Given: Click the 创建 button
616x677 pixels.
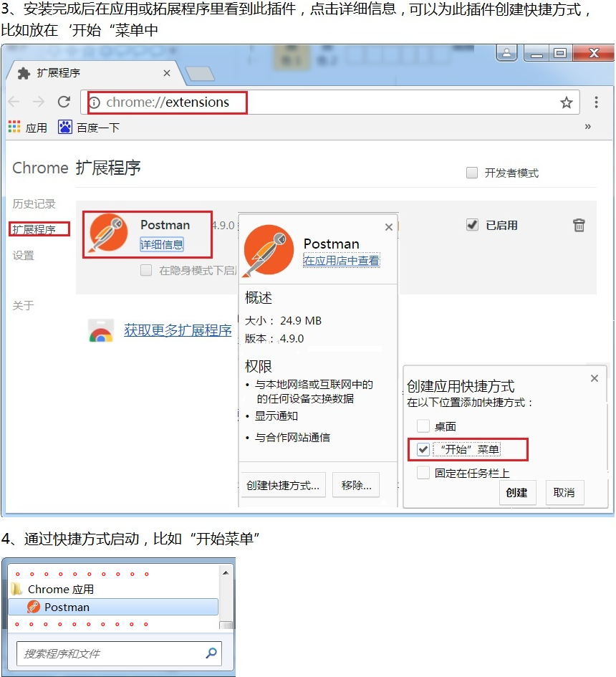Looking at the screenshot, I should pyautogui.click(x=516, y=493).
